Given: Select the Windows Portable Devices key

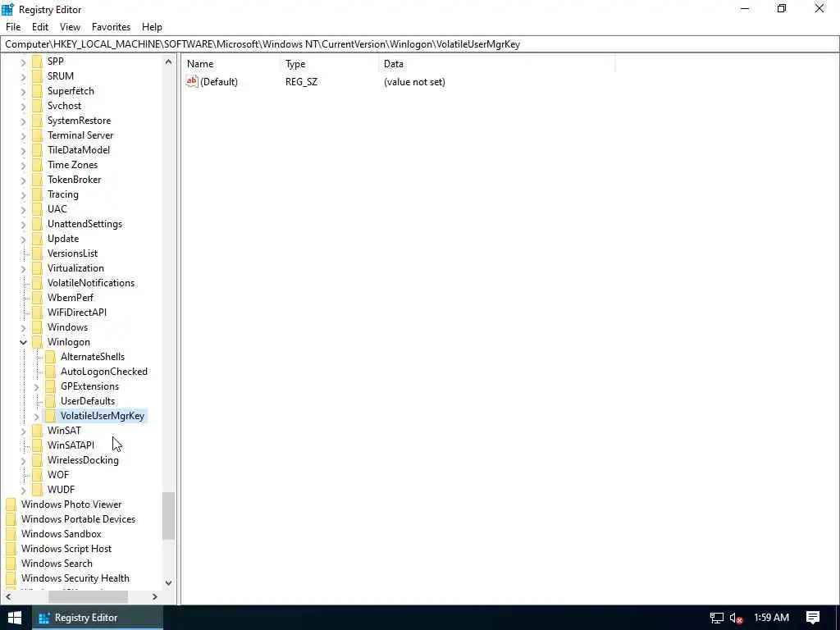Looking at the screenshot, I should coord(78,519).
